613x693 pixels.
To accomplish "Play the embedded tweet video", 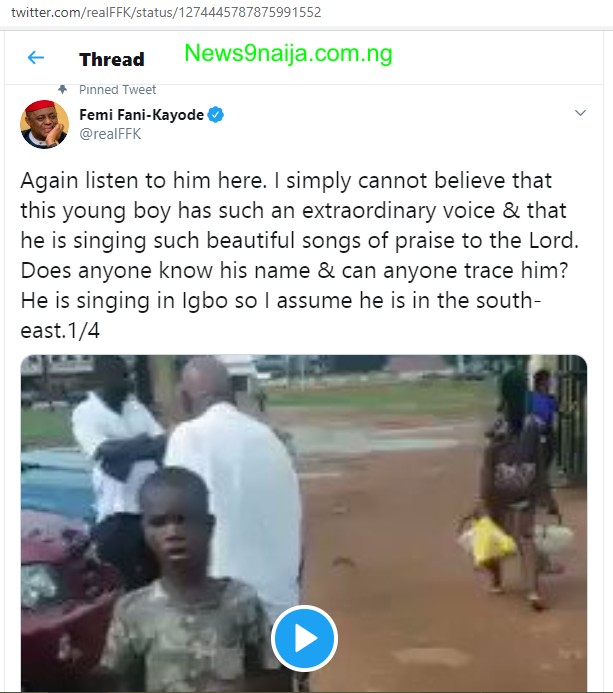I will (304, 638).
